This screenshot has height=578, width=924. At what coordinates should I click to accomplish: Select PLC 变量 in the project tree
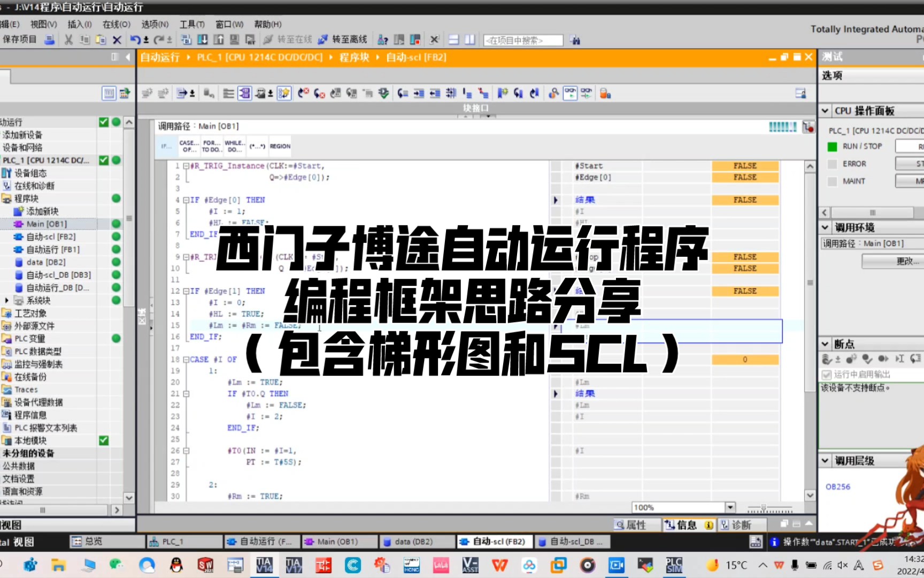point(29,338)
